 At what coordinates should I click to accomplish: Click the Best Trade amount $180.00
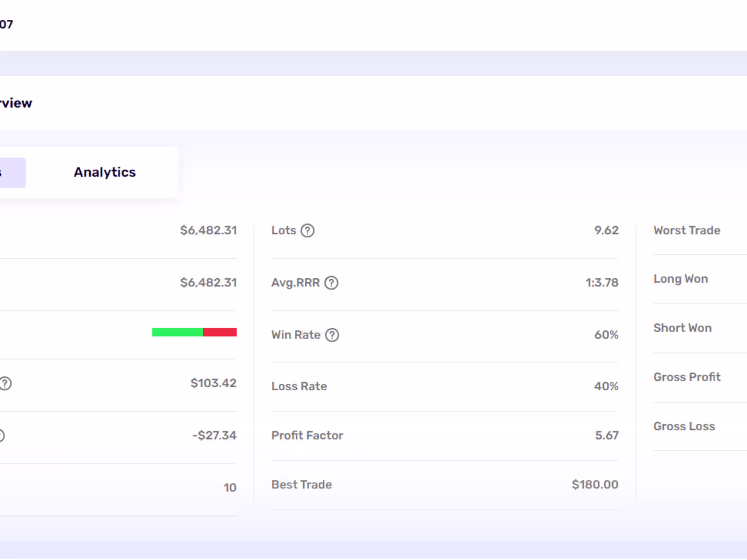click(595, 485)
